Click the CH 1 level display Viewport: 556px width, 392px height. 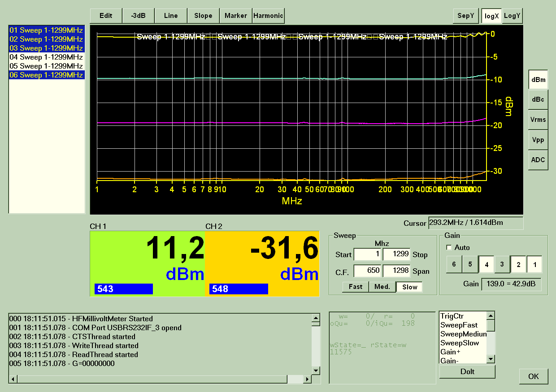(x=148, y=263)
